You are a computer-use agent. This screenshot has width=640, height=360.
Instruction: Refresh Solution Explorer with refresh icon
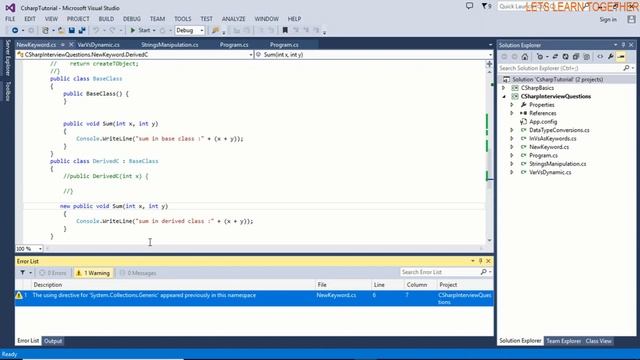pos(565,57)
